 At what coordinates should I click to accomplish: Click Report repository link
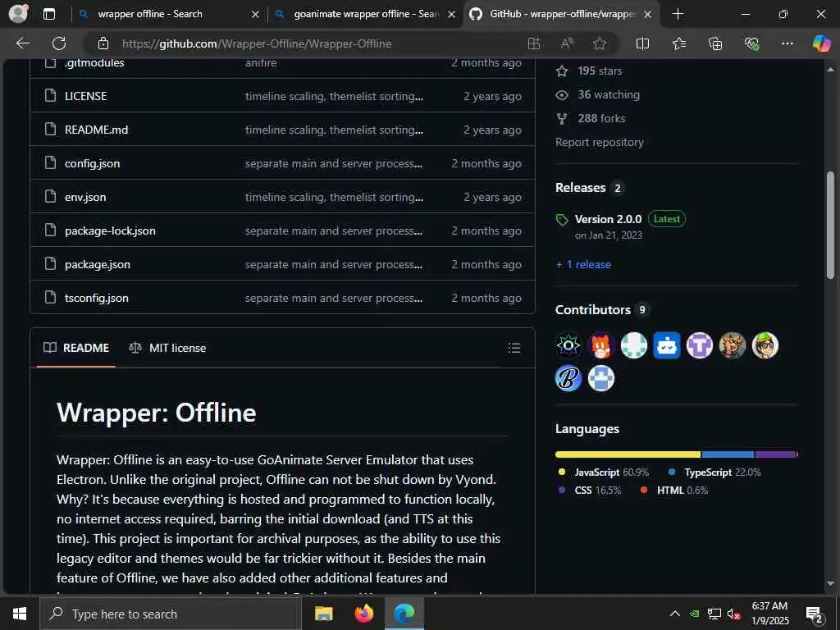[x=600, y=142]
